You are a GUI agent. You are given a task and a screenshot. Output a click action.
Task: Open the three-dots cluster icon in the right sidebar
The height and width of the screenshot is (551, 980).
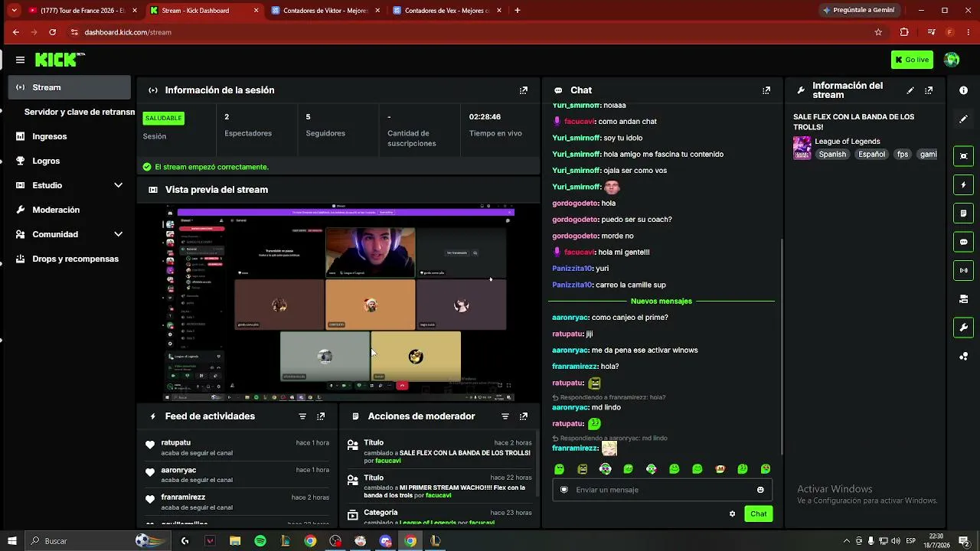coord(963,357)
